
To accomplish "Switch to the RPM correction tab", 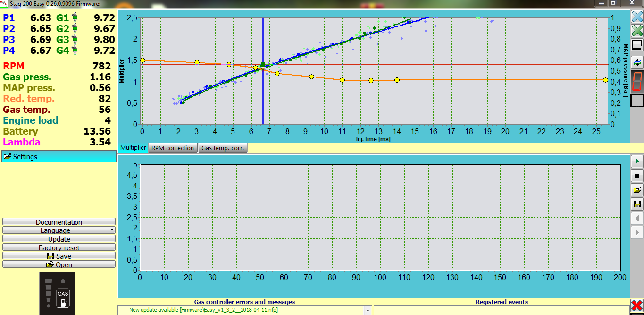I will [x=173, y=148].
